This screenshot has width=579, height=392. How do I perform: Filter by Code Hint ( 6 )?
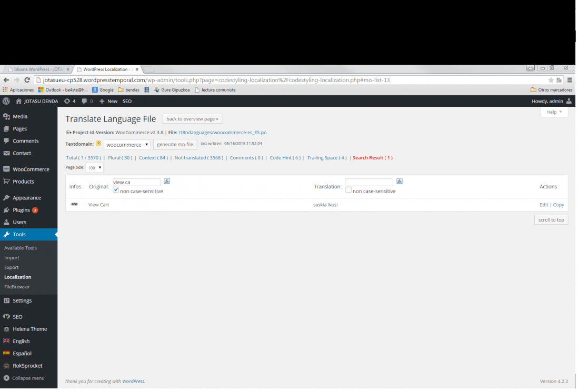[x=286, y=158]
